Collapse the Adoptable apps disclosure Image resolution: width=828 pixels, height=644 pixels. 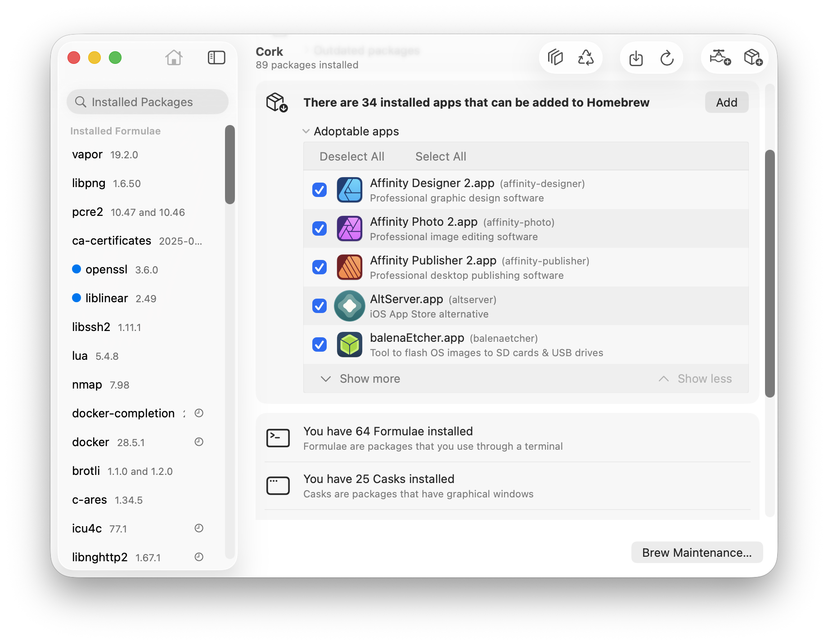click(306, 131)
